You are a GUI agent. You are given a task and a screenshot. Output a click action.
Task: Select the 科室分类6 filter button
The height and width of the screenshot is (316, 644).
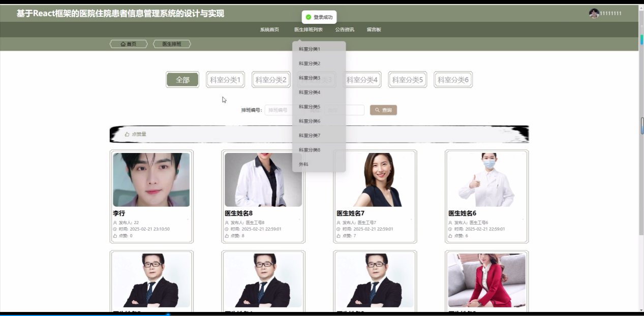453,80
